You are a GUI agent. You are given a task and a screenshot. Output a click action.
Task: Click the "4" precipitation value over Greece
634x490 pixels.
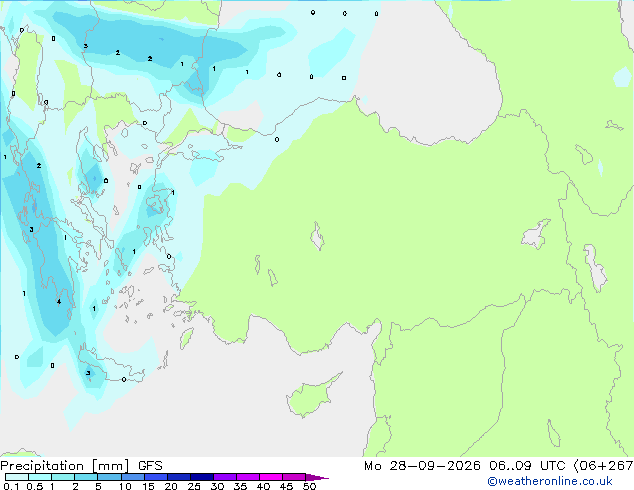pyautogui.click(x=59, y=302)
